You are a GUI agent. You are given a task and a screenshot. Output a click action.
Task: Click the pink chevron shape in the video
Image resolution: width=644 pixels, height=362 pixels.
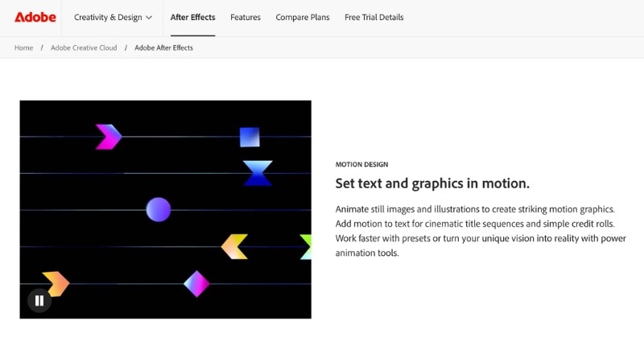[x=108, y=137]
